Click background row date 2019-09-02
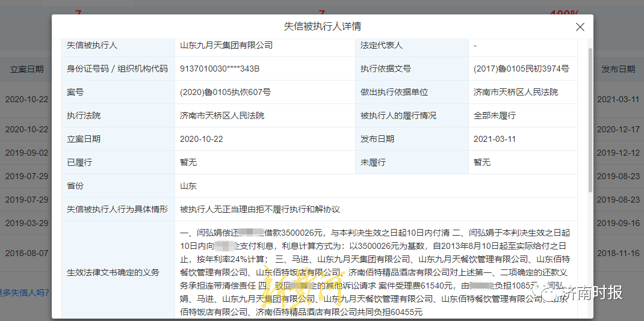 26,153
